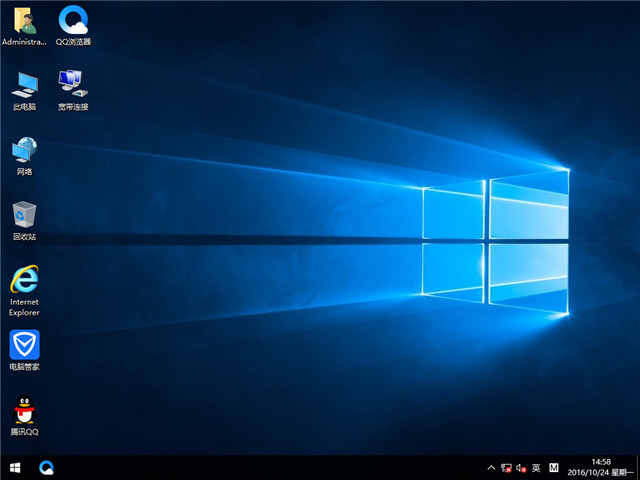Switch input language via 英 indicator

536,467
